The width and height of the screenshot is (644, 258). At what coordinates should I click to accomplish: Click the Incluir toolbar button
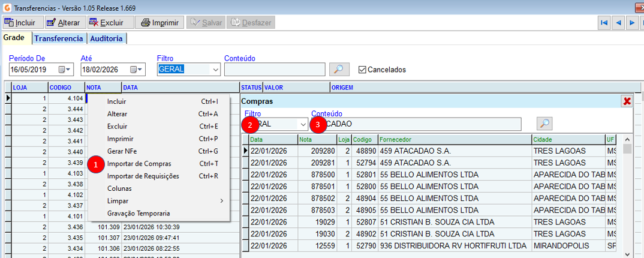(23, 23)
